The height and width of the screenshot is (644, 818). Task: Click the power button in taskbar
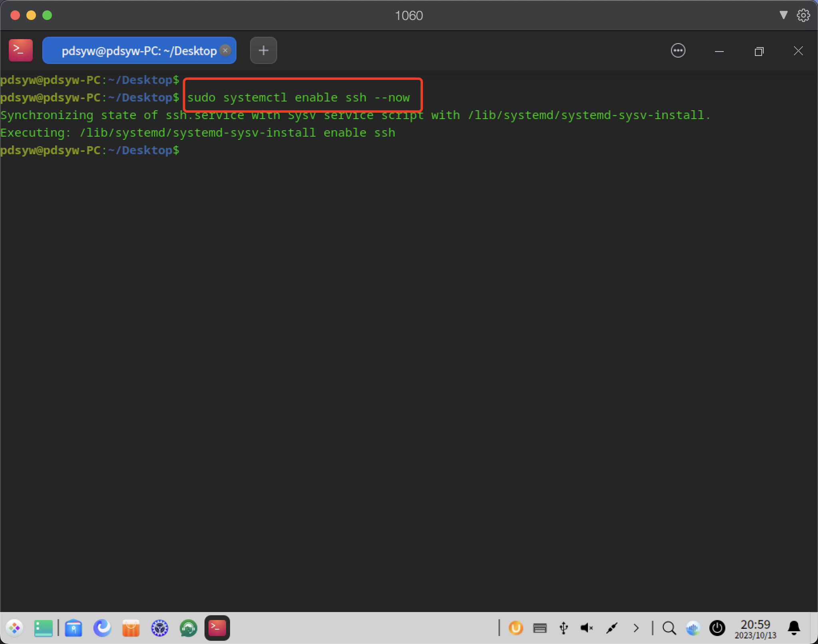coord(717,628)
